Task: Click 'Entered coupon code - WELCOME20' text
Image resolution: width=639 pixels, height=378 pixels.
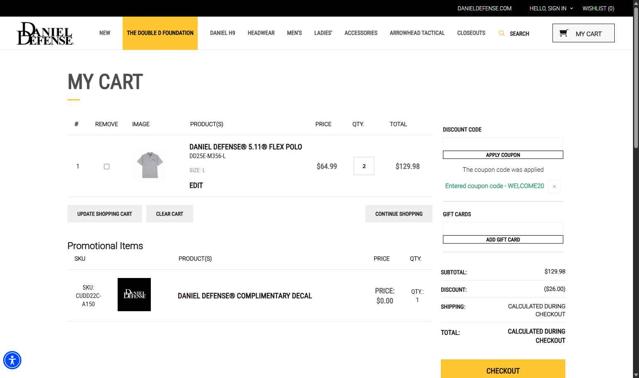Action: (494, 186)
